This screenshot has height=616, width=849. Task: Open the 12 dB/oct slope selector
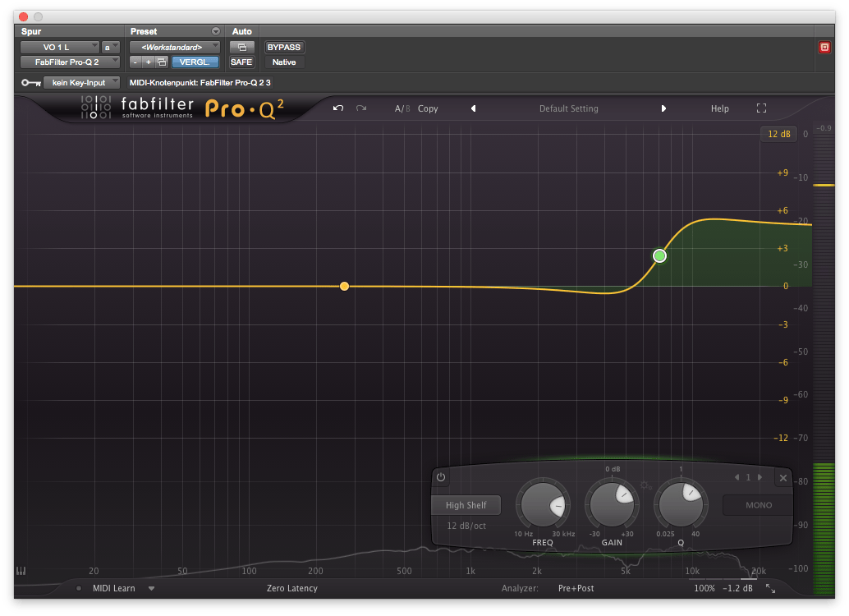pyautogui.click(x=466, y=526)
